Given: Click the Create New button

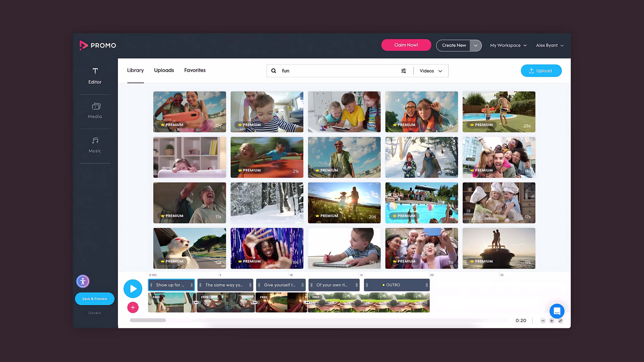Looking at the screenshot, I should pos(453,45).
